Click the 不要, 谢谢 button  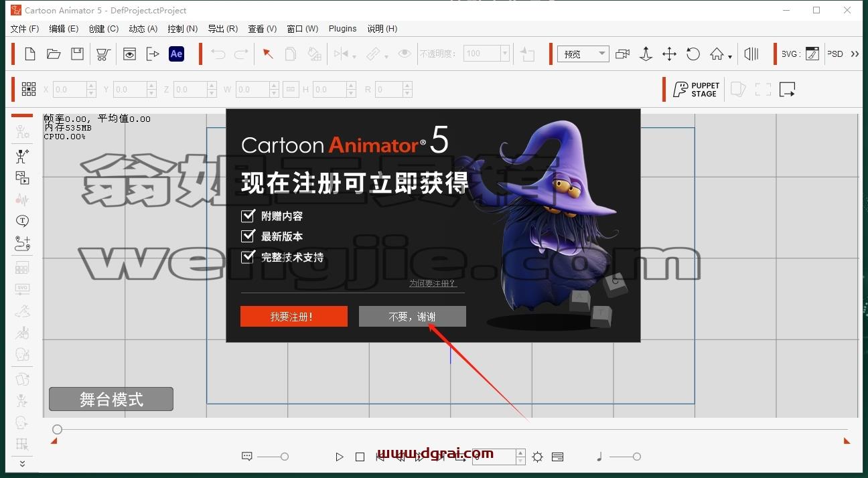(412, 317)
